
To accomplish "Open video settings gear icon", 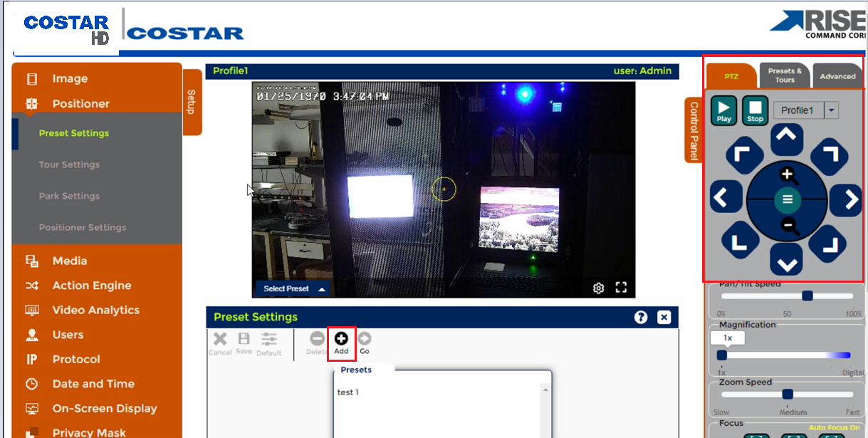I will pyautogui.click(x=599, y=288).
